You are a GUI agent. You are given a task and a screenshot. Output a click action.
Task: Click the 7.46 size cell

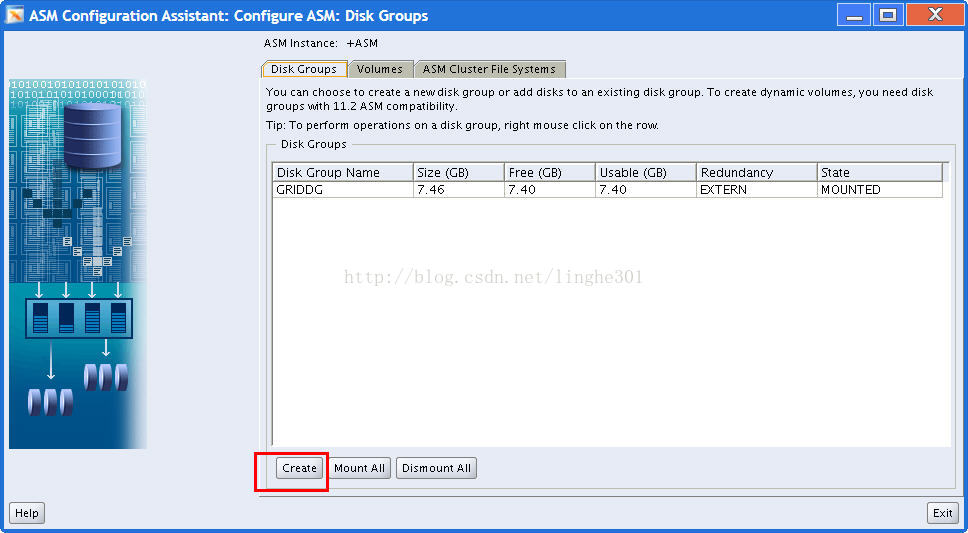[x=459, y=190]
